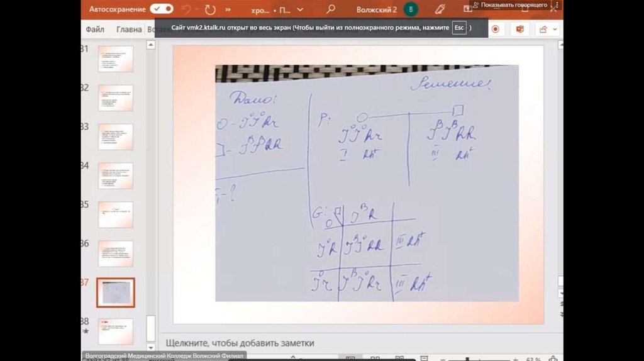This screenshot has width=644, height=361.
Task: Click the animation star under slide 38
Action: (86, 331)
